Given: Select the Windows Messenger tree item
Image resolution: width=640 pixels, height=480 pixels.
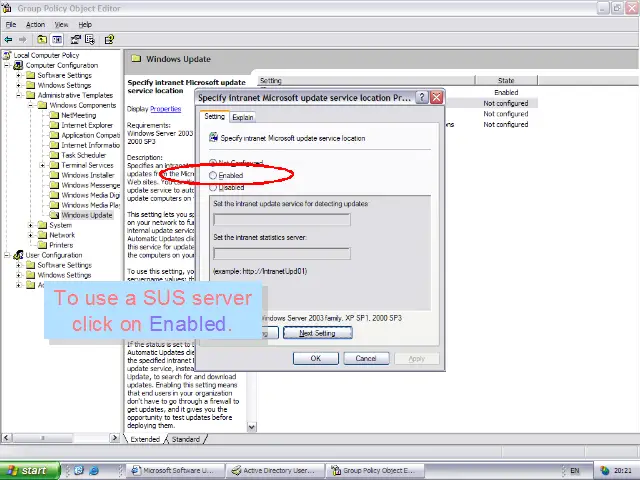Looking at the screenshot, I should (x=91, y=185).
